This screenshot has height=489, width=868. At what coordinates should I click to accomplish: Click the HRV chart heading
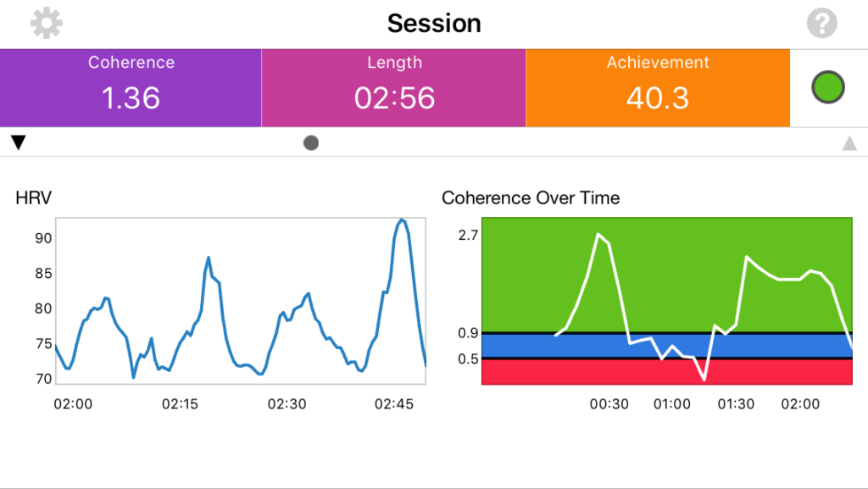[x=32, y=198]
